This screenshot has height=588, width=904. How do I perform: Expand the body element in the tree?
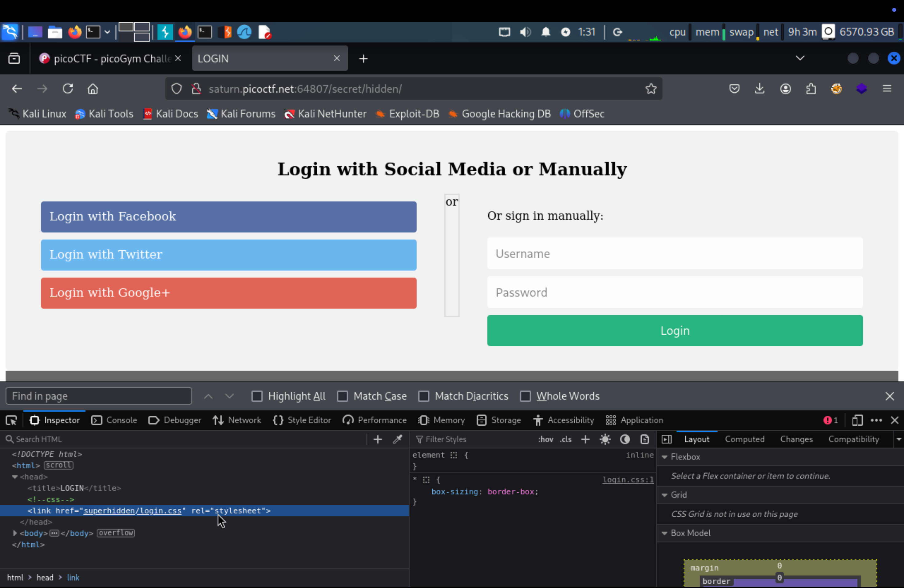[15, 533]
